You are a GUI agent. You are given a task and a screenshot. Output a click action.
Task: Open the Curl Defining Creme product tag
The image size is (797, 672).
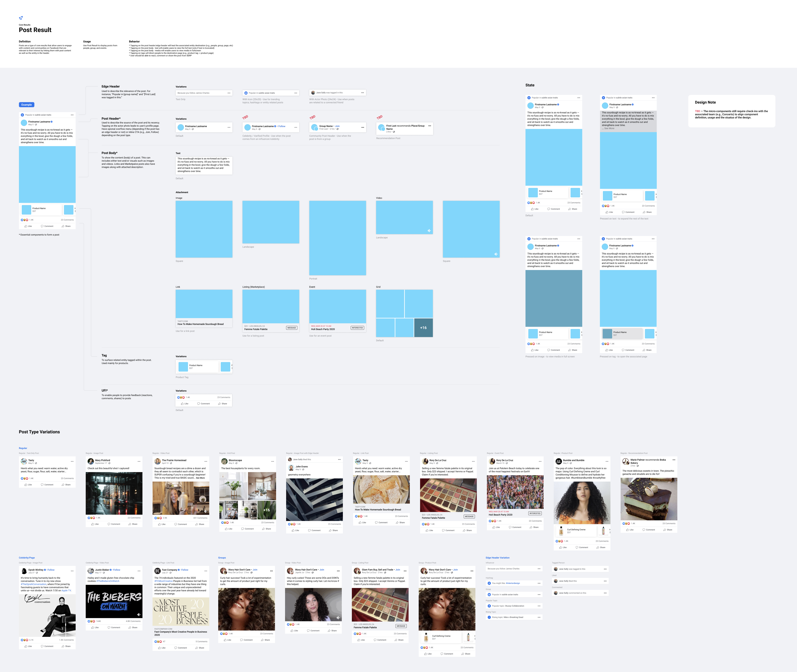pos(577,531)
